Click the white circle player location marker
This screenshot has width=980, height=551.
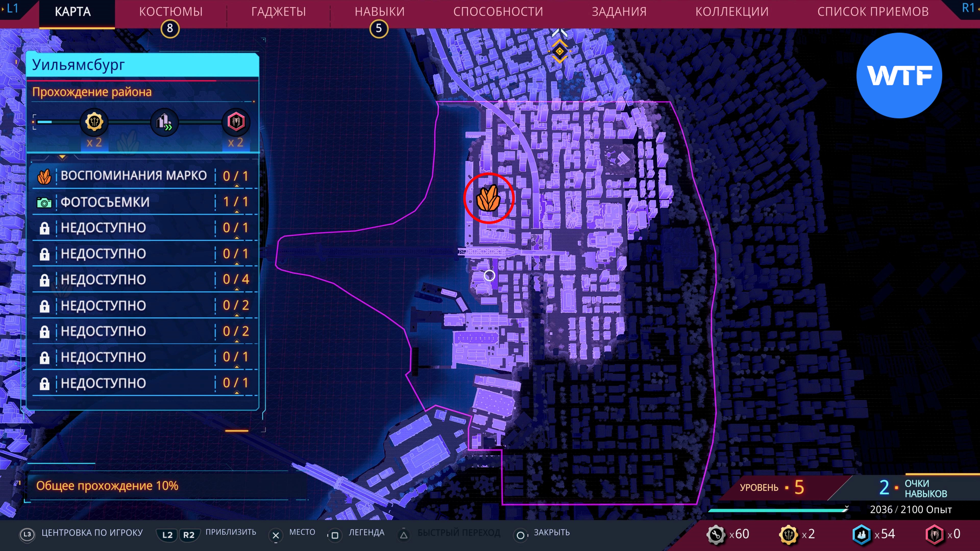pyautogui.click(x=489, y=275)
